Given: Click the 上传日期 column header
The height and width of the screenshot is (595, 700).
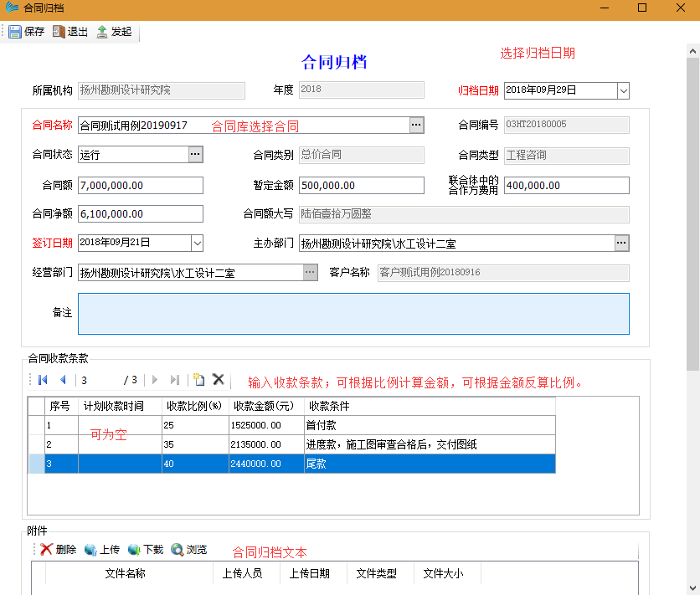Looking at the screenshot, I should pyautogui.click(x=313, y=573).
